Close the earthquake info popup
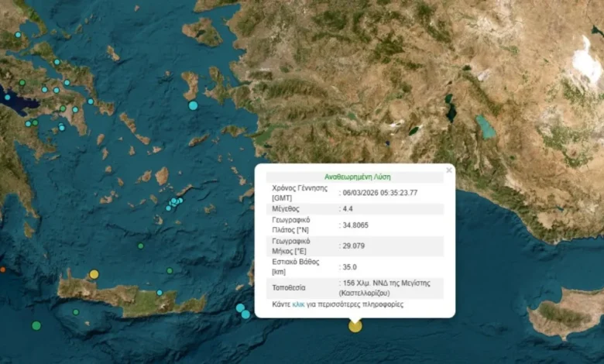 coord(448,170)
